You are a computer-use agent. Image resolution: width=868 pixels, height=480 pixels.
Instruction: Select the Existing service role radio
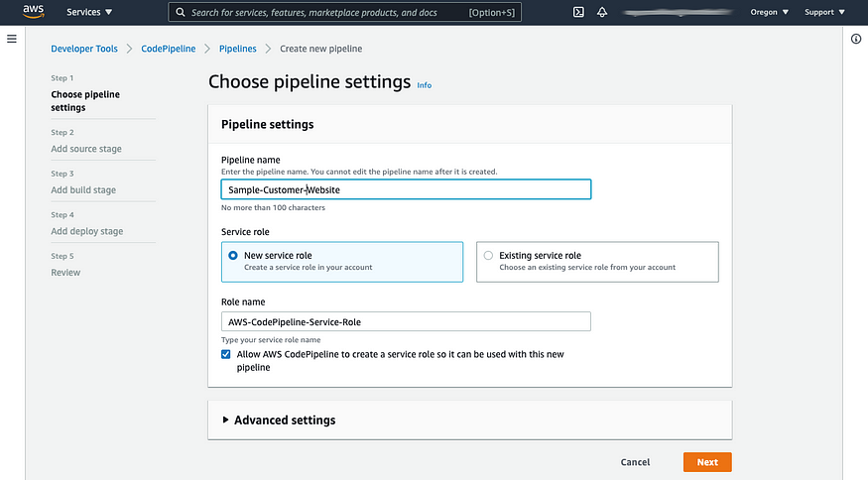(488, 255)
